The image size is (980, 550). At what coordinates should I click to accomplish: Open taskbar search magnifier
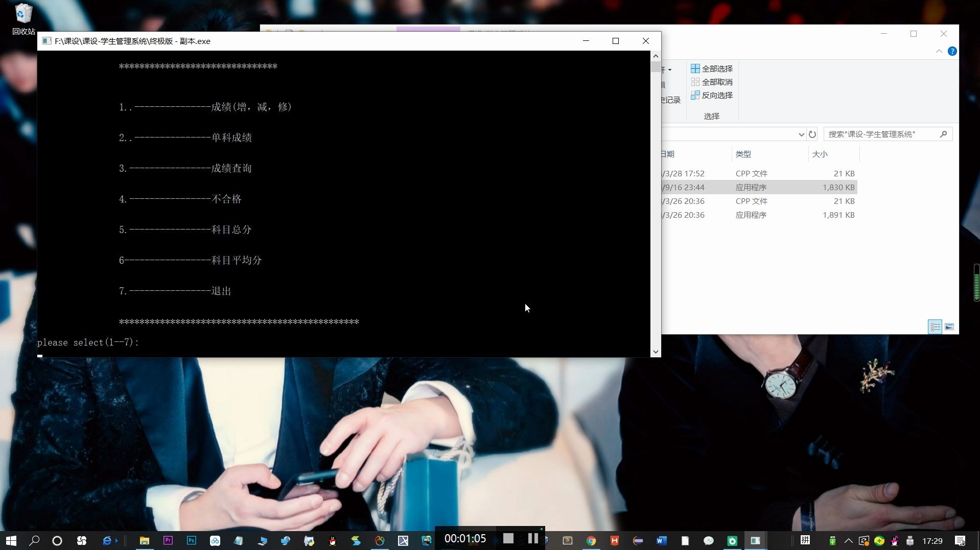(34, 540)
